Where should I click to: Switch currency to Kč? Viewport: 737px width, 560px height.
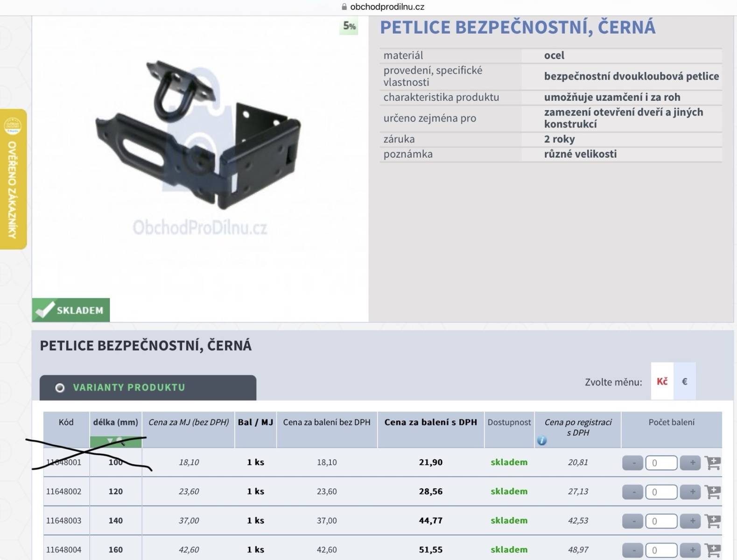(x=662, y=381)
